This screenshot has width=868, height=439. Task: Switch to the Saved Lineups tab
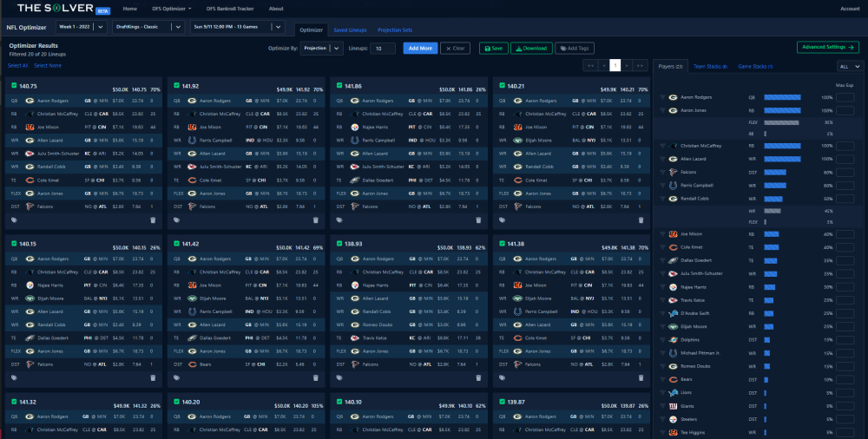[x=350, y=29]
